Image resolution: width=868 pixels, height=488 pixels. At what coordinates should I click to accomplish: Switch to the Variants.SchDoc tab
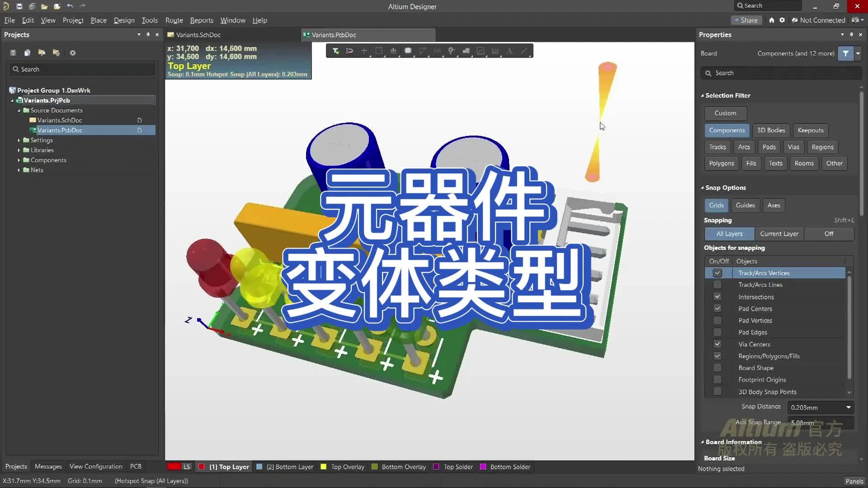(198, 35)
